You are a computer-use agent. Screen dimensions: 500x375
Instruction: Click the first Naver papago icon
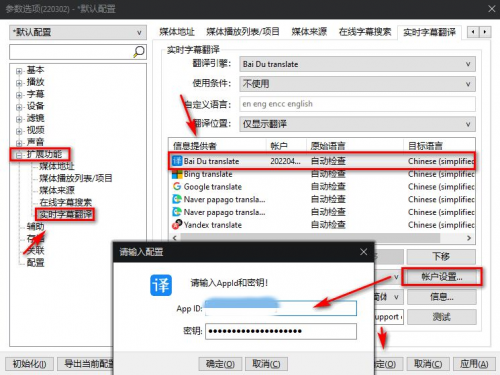(x=177, y=199)
